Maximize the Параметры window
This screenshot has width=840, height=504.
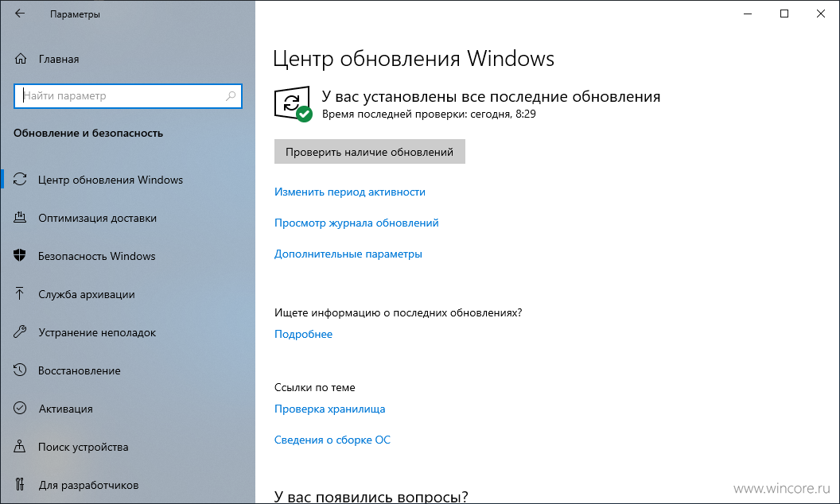(x=784, y=14)
